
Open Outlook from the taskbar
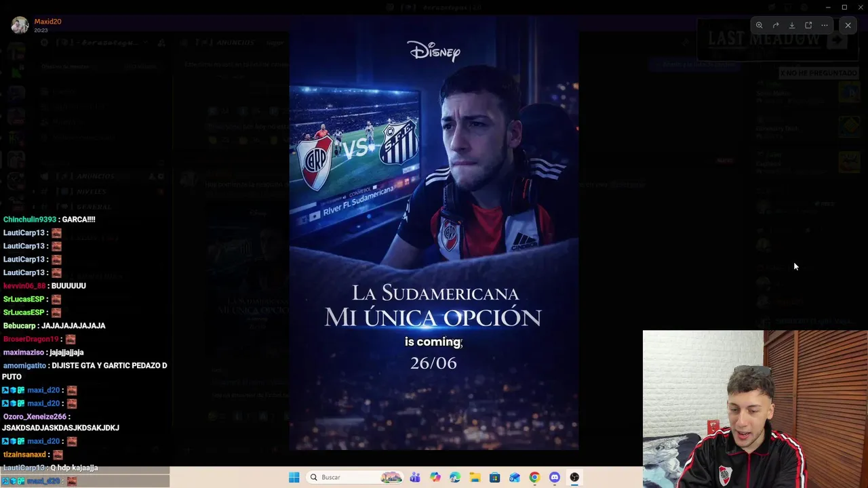[515, 477]
